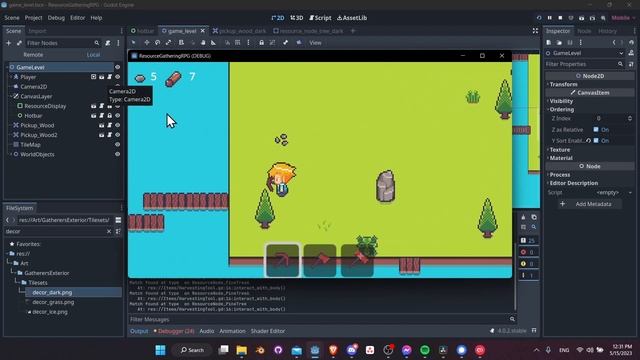Open the Project menu
The height and width of the screenshot is (360, 640).
[x=33, y=18]
